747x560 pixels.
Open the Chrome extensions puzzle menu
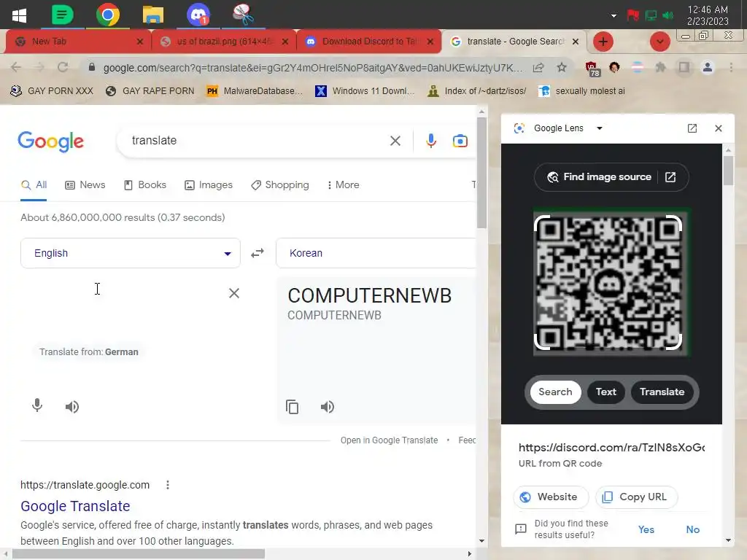(660, 68)
